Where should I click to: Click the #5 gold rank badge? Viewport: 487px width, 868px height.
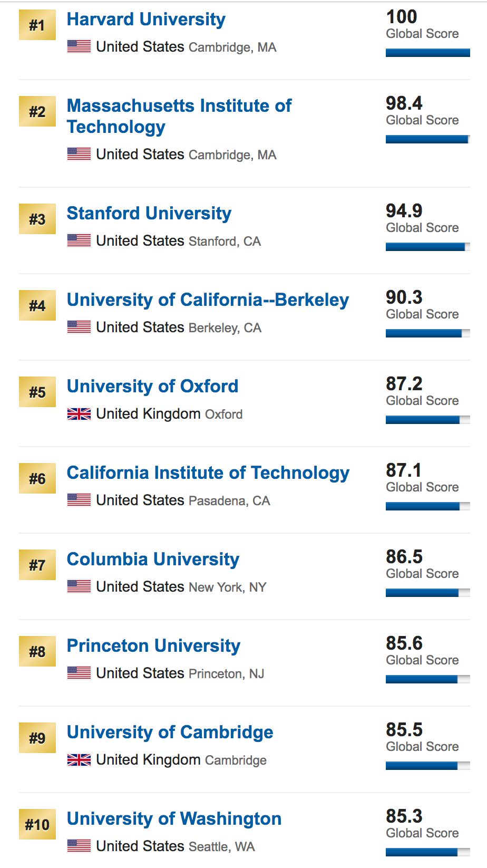[37, 392]
